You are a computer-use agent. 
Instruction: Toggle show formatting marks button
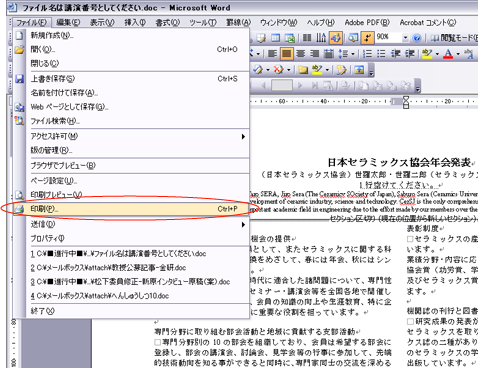(x=367, y=38)
